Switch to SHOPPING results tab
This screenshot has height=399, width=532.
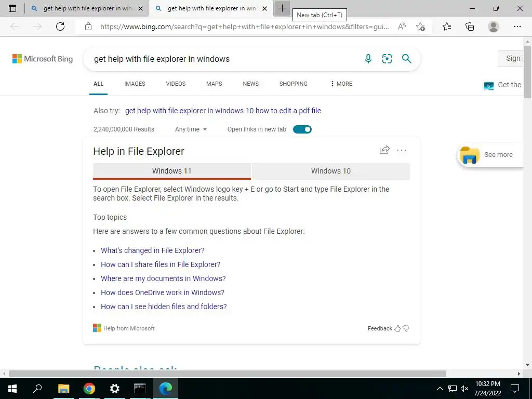(294, 84)
